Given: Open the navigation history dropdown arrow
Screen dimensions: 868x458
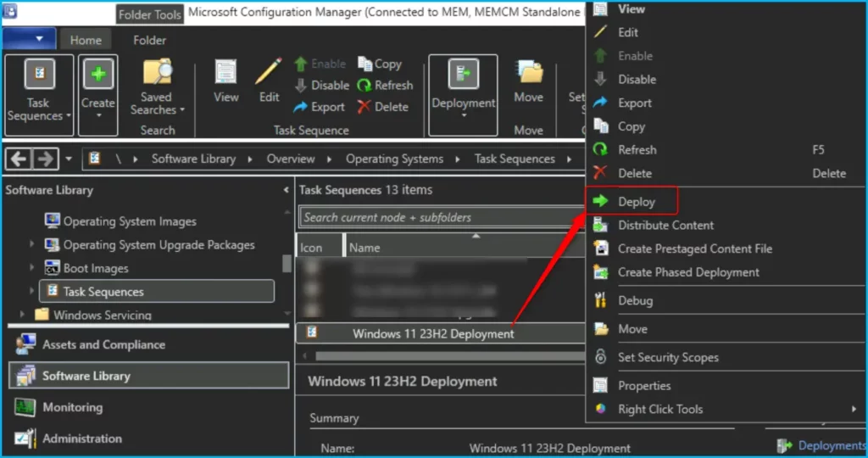Looking at the screenshot, I should pyautogui.click(x=69, y=159).
